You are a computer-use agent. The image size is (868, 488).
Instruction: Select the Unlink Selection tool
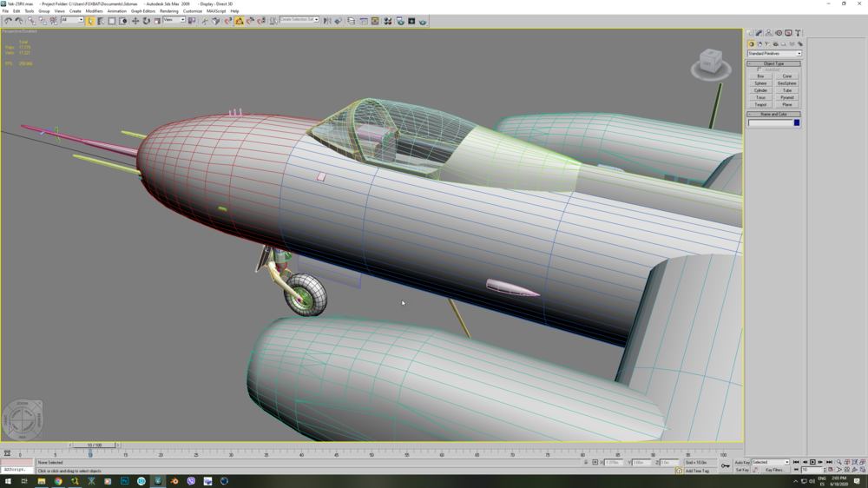tap(43, 21)
